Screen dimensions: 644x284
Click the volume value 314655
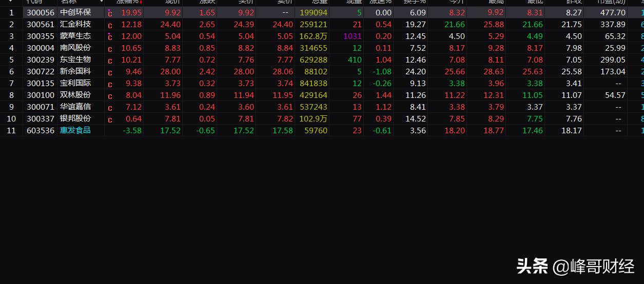click(x=314, y=48)
